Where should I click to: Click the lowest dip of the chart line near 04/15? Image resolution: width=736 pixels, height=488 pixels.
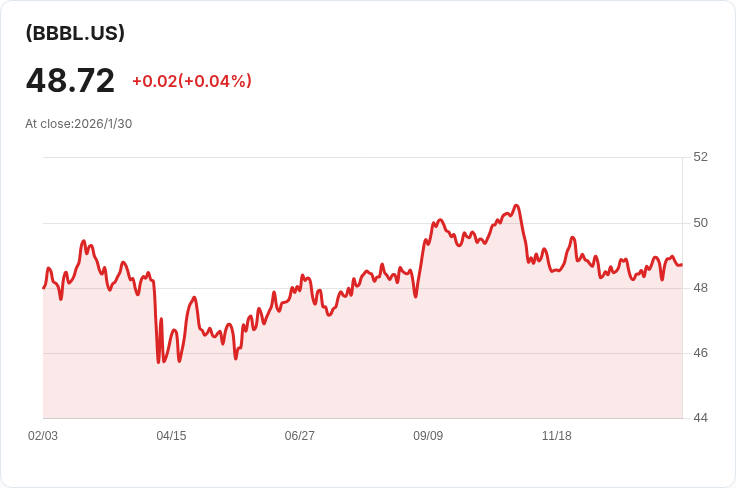[158, 361]
